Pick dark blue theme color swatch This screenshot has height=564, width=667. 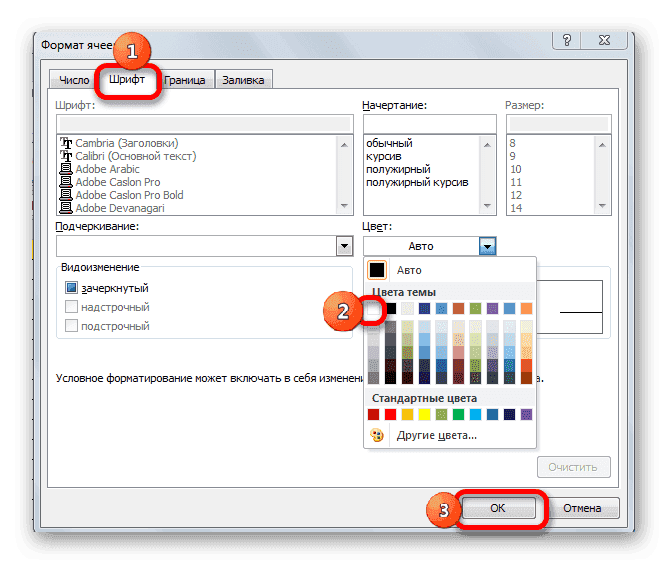click(424, 309)
